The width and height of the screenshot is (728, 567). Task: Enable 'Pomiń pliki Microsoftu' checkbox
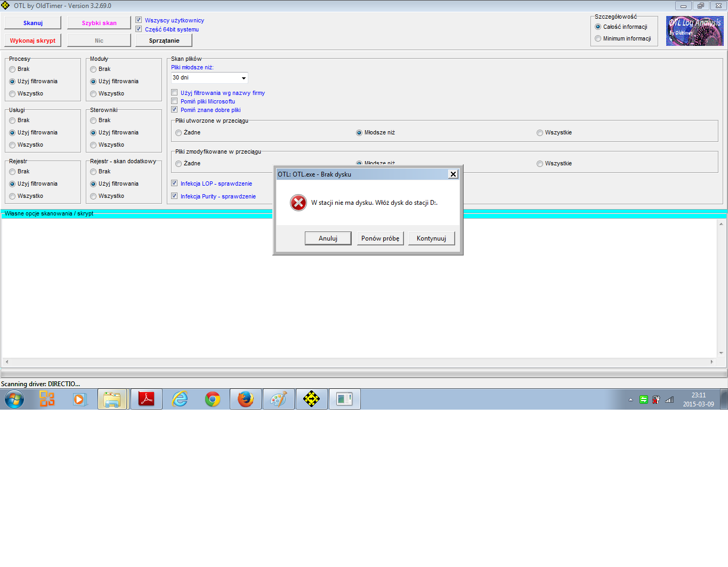[x=174, y=101]
